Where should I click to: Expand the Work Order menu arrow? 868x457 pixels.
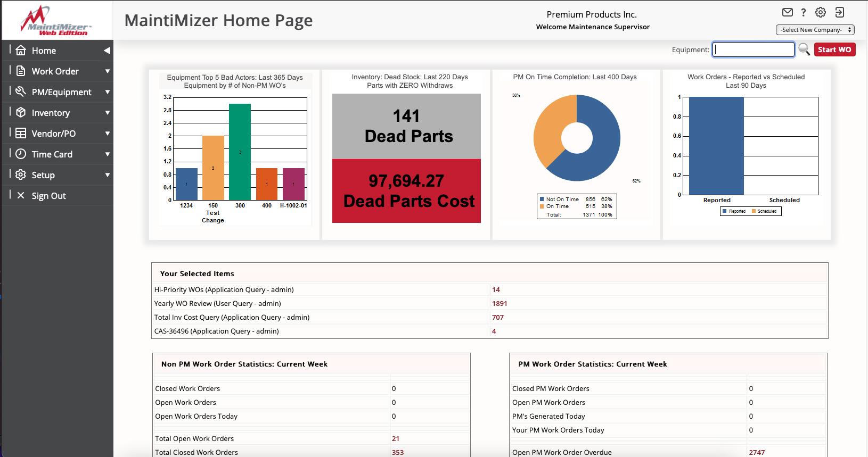click(108, 71)
